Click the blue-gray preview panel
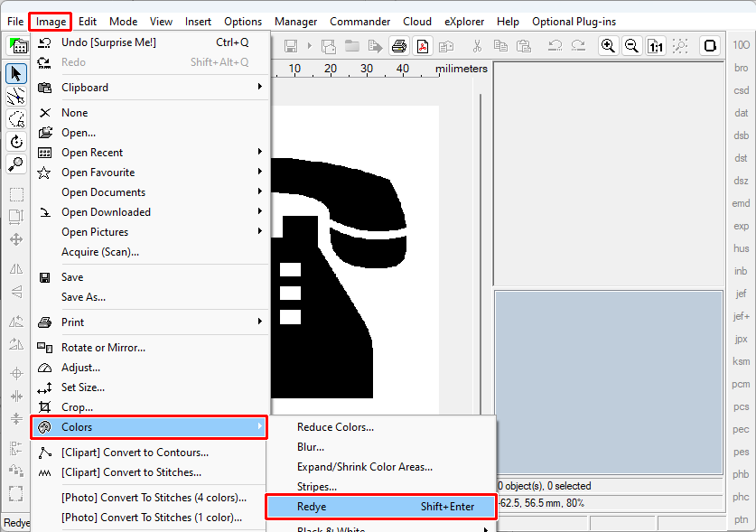Viewport: 756px width, 532px height. coord(609,382)
